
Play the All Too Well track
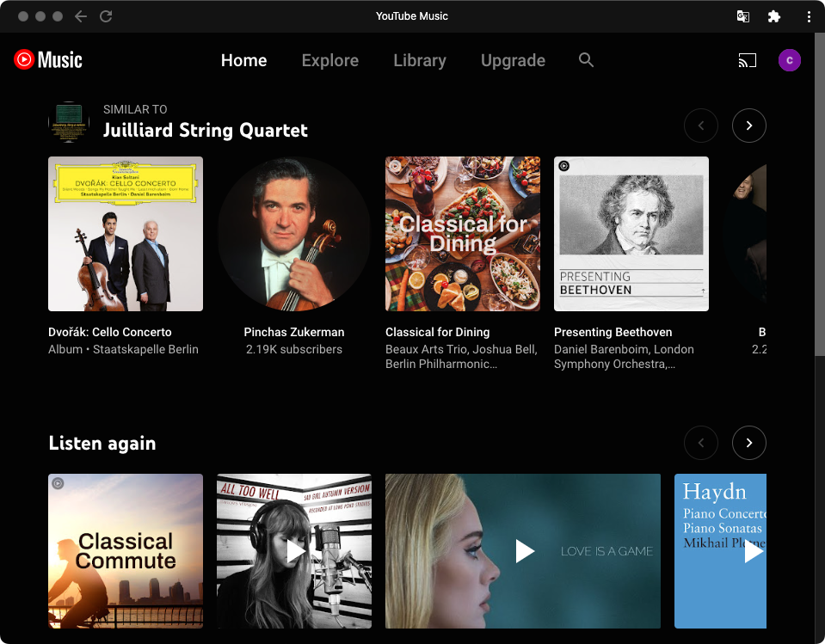pyautogui.click(x=294, y=551)
